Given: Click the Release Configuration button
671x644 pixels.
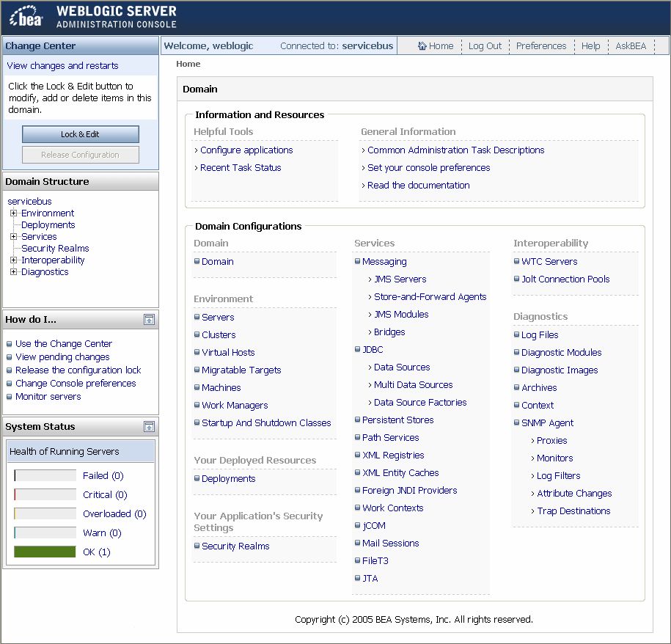Looking at the screenshot, I should 81,155.
